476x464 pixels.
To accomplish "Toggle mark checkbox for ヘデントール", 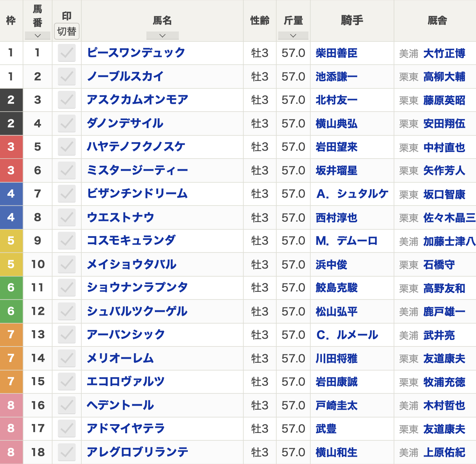I will [x=67, y=405].
